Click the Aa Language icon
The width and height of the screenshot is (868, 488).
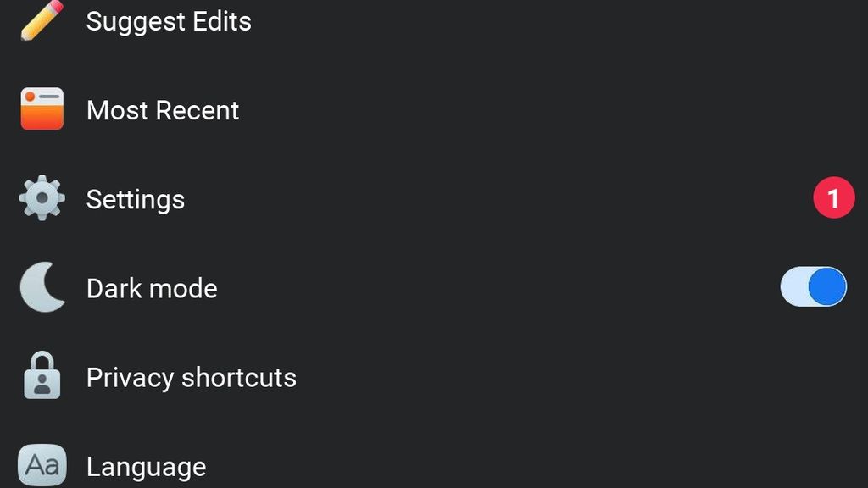[x=42, y=465]
